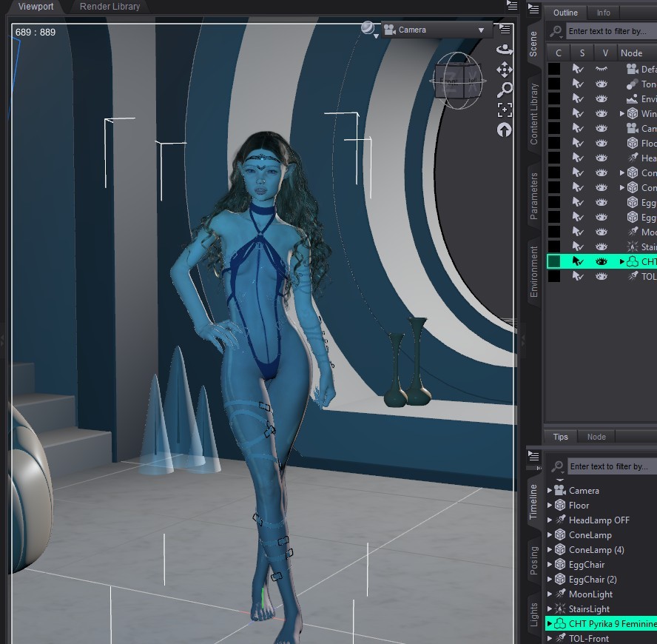The height and width of the screenshot is (644, 657).
Task: Click magnifier filter icon in lower node list
Action: coord(557,466)
